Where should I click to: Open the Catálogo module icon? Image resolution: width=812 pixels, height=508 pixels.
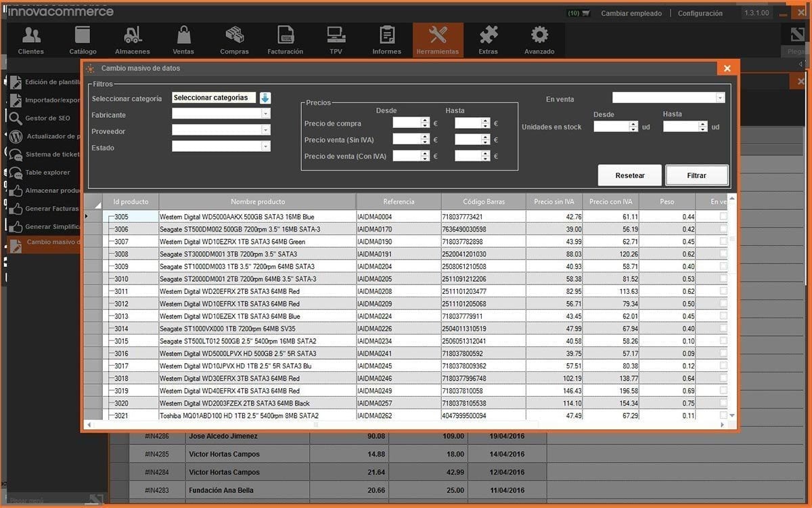(x=83, y=36)
